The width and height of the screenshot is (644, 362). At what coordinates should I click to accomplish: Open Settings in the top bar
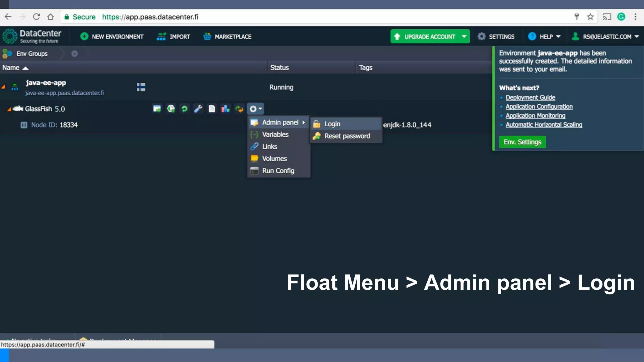coord(496,36)
